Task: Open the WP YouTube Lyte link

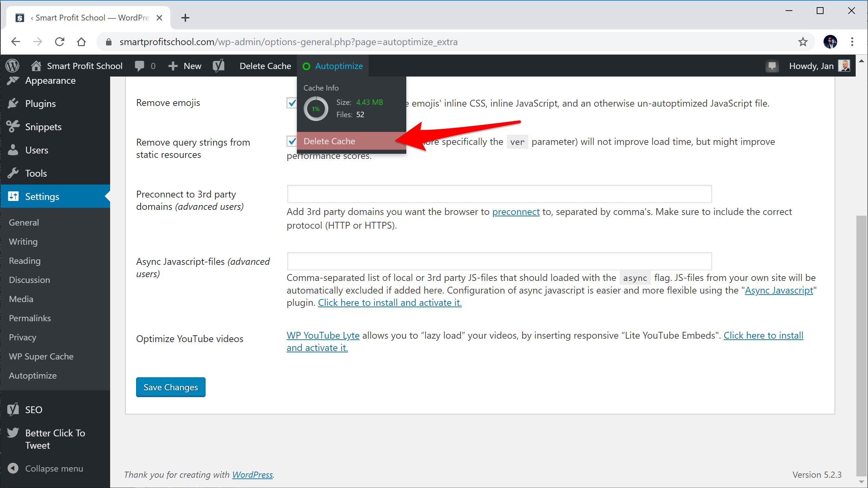Action: tap(323, 336)
